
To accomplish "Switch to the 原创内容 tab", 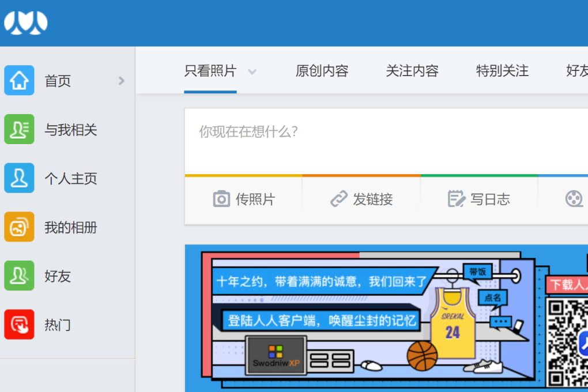I will (322, 70).
